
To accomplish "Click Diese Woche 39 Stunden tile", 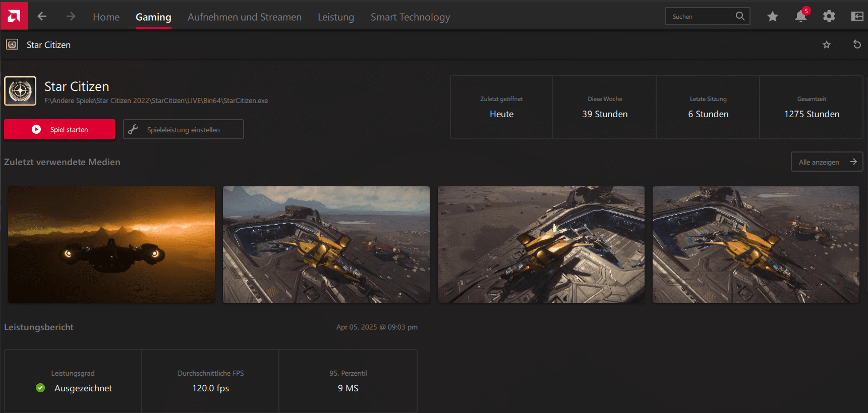I will pos(605,107).
